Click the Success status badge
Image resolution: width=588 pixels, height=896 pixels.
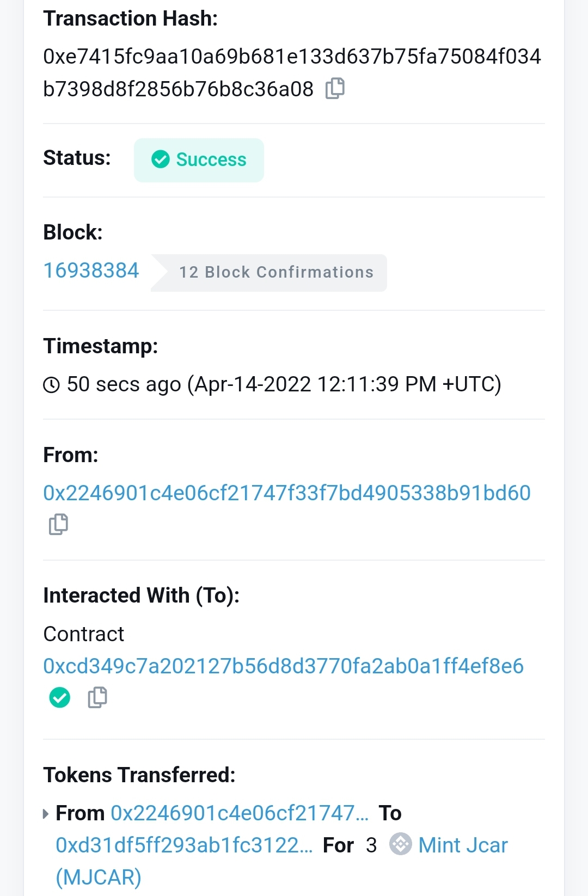tap(199, 160)
